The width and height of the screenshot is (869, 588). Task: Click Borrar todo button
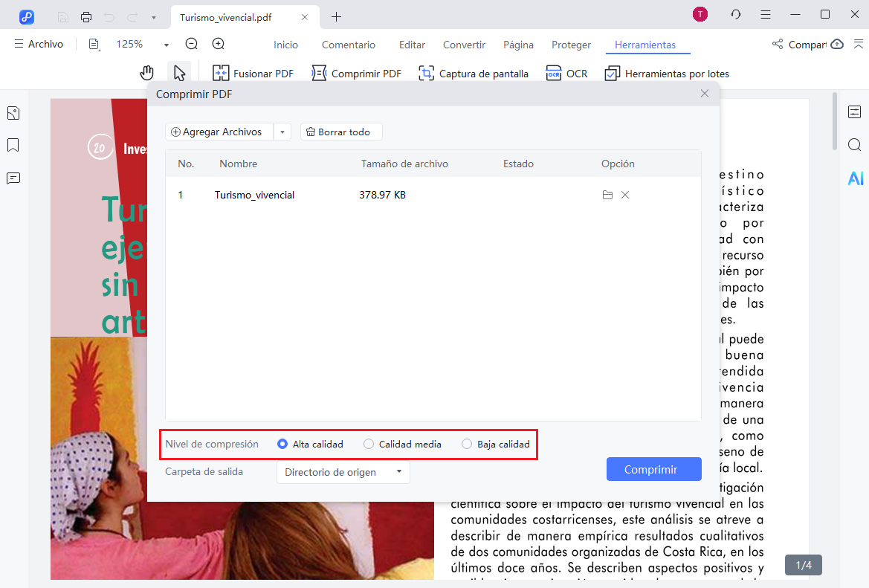341,132
